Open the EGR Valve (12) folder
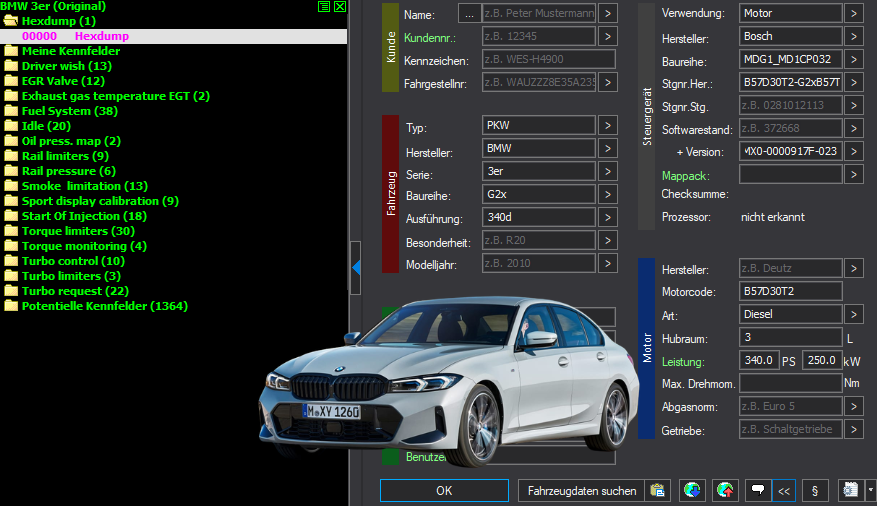877x506 pixels. tap(63, 81)
